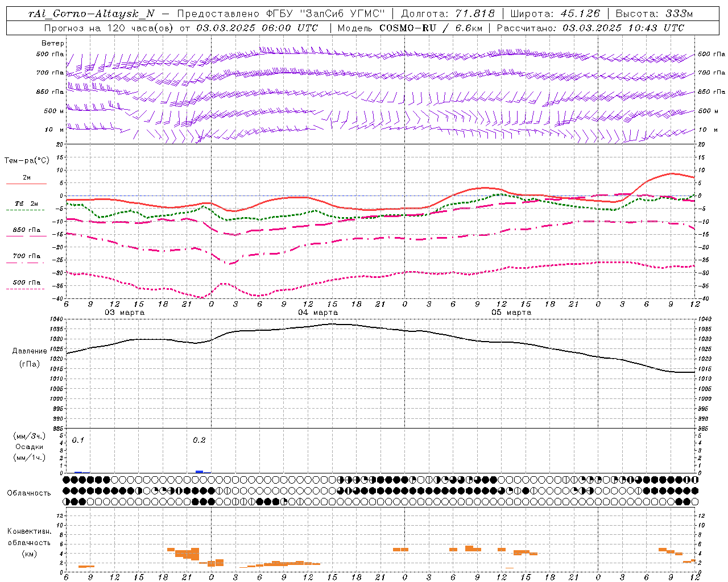Click the 'Осадки' precipitation label
The width and height of the screenshot is (728, 582).
(30, 447)
